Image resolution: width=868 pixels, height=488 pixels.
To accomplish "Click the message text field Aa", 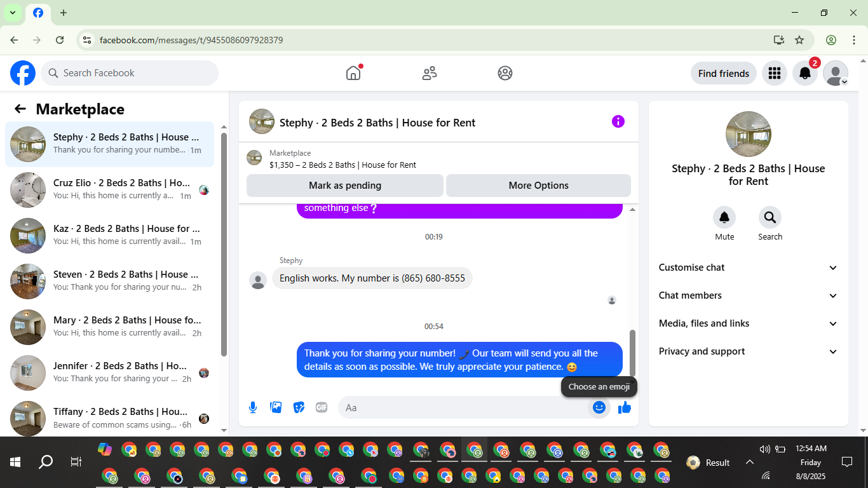I will (464, 407).
